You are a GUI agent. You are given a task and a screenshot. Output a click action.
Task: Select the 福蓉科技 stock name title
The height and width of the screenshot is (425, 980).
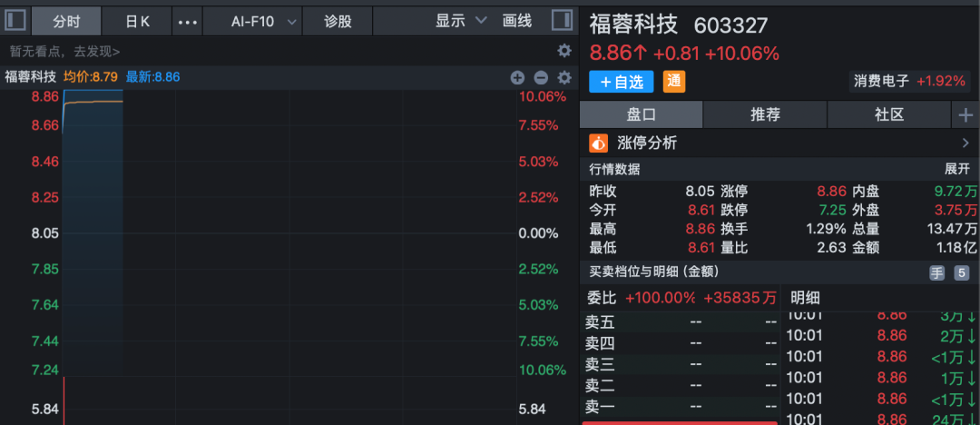(x=633, y=25)
